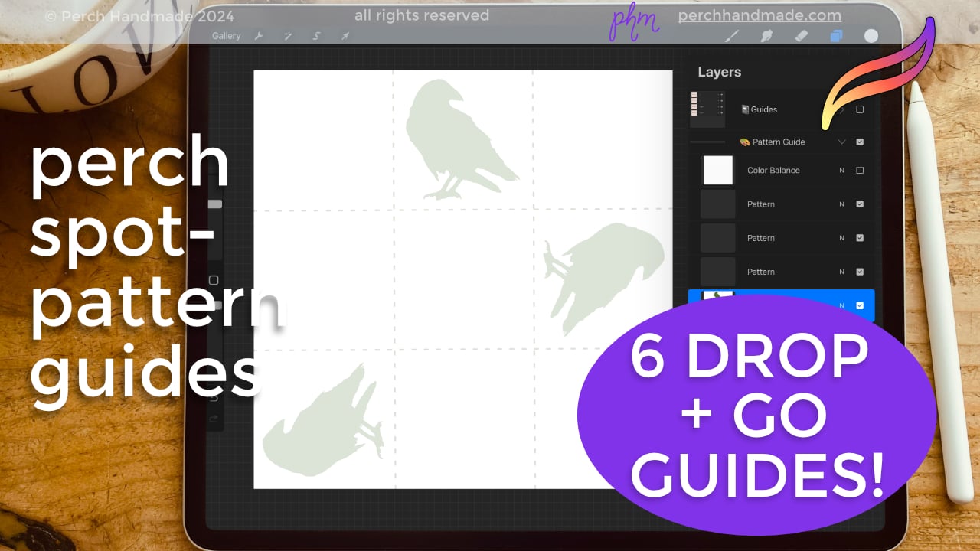Close the Layers panel via the layers icon
980x551 pixels.
pyautogui.click(x=836, y=36)
